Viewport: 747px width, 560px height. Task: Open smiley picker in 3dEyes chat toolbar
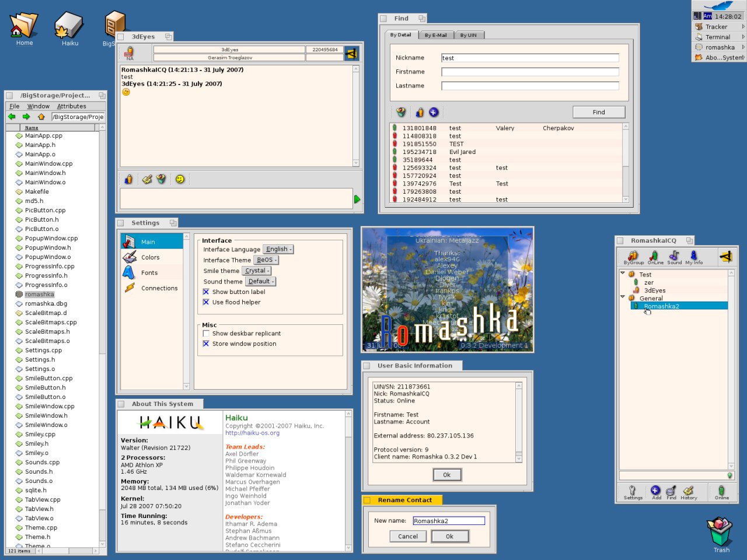180,179
